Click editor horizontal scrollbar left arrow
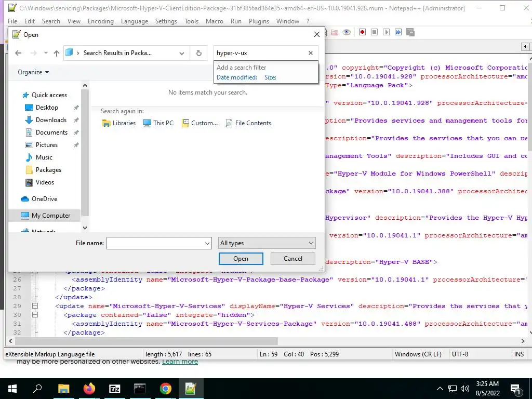 coord(10,341)
